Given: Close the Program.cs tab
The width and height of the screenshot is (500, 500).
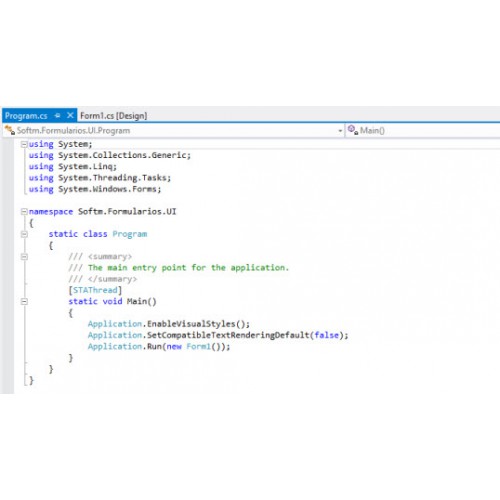Looking at the screenshot, I should tap(70, 115).
